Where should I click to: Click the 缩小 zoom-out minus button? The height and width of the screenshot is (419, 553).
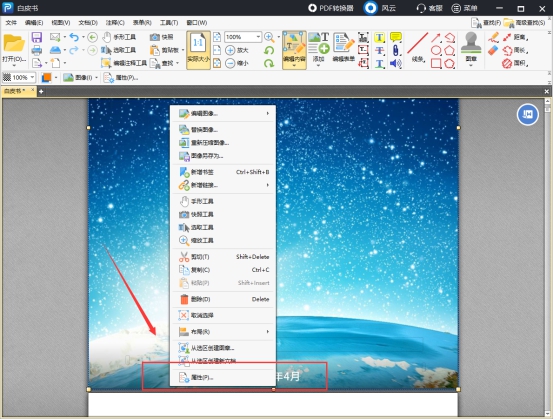237,63
